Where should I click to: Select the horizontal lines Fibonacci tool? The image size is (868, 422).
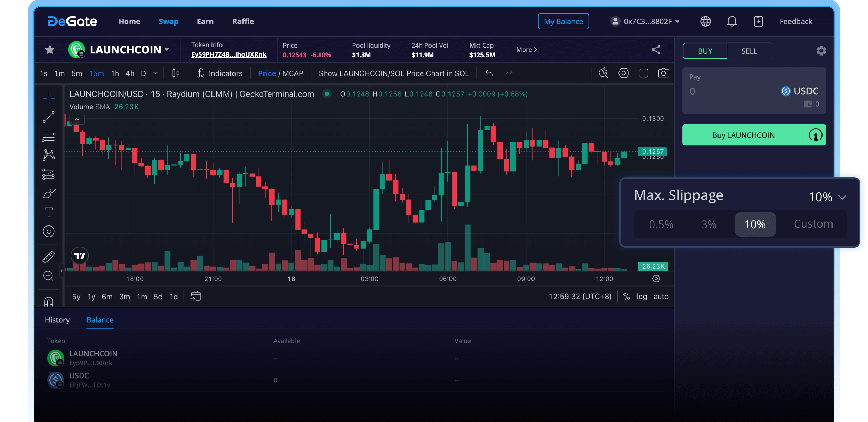pyautogui.click(x=49, y=136)
